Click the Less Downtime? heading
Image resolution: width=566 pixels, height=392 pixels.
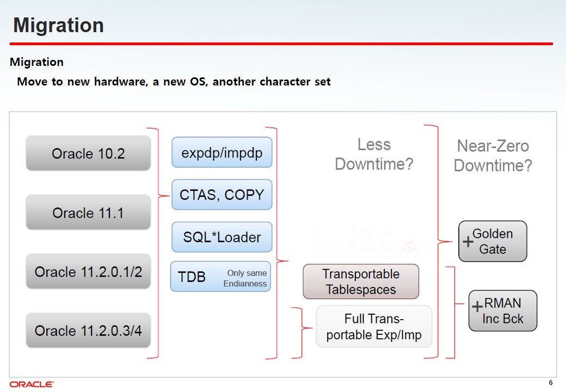click(374, 154)
